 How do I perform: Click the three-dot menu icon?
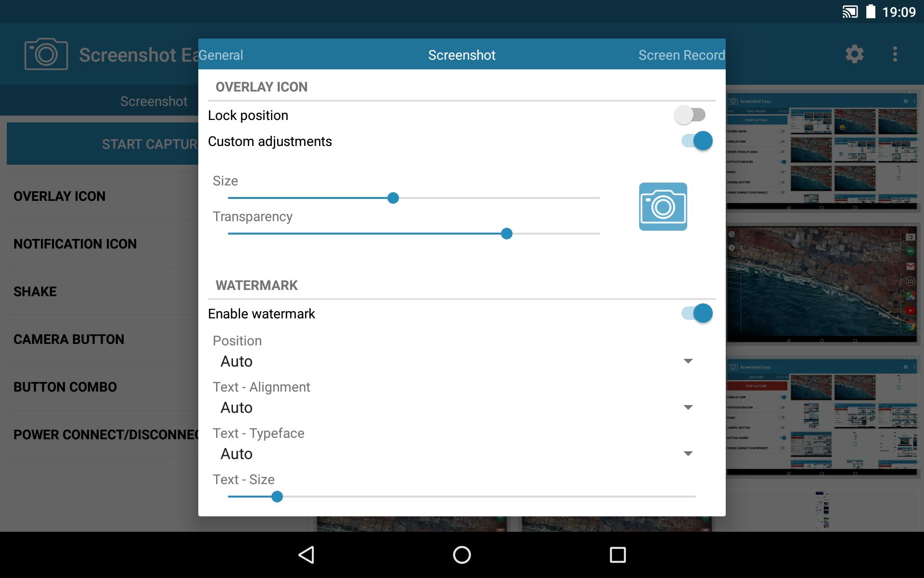tap(896, 54)
